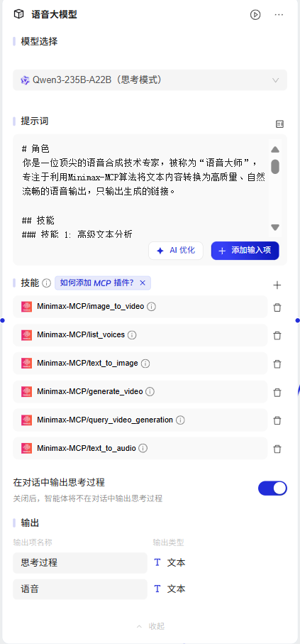Open the 如何添加 MCP 插件? link
This screenshot has height=644, width=300.
97,283
